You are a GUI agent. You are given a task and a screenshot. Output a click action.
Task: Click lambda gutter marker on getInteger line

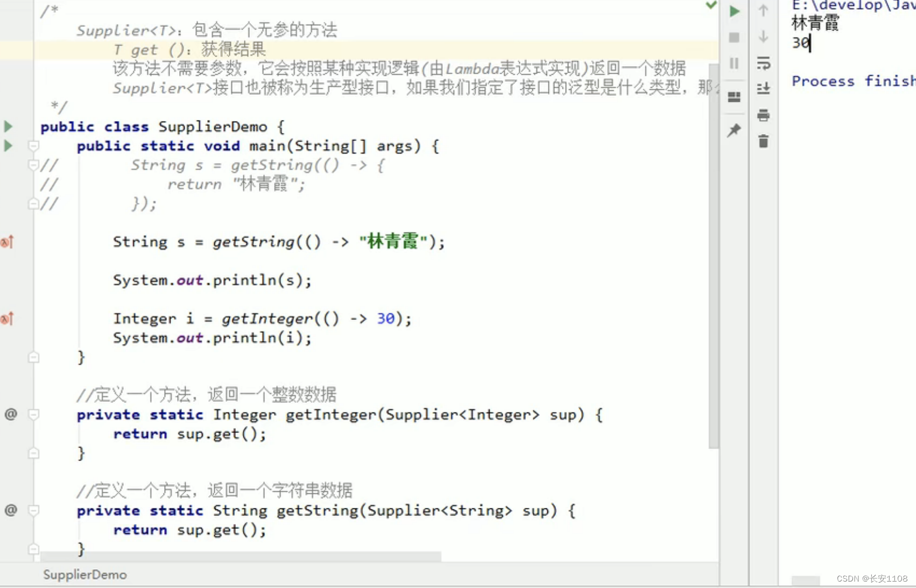pyautogui.click(x=7, y=319)
